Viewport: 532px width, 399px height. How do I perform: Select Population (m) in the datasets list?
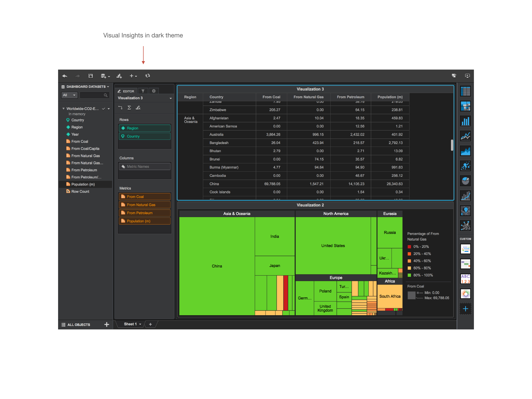(x=86, y=184)
